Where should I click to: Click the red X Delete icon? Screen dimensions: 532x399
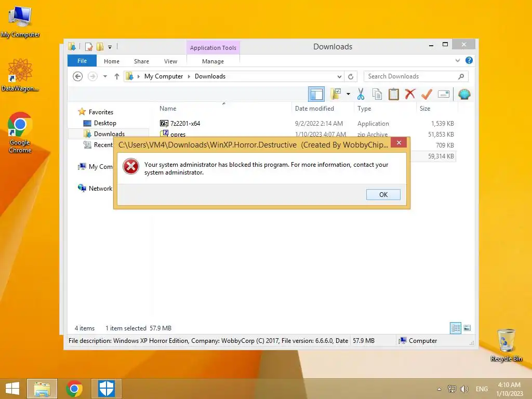[x=410, y=94]
